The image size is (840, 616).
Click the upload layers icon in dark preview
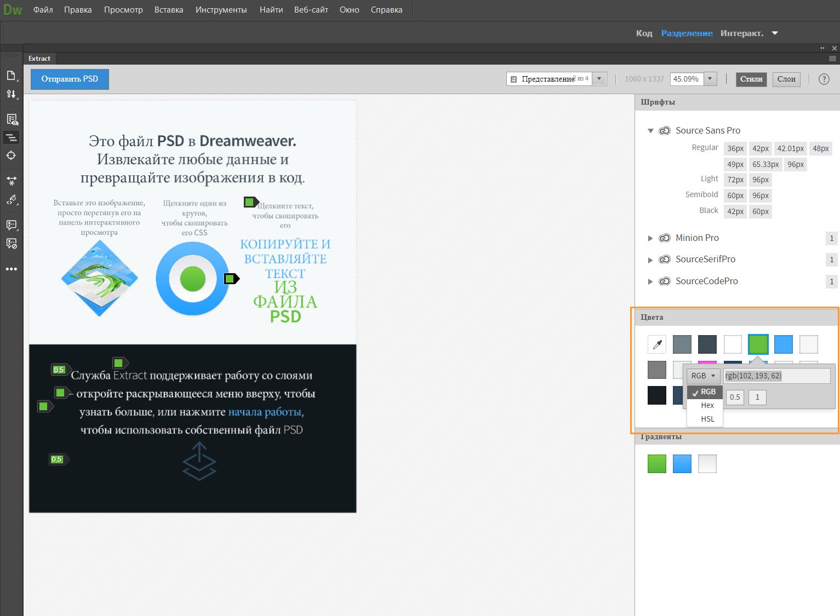coord(199,461)
